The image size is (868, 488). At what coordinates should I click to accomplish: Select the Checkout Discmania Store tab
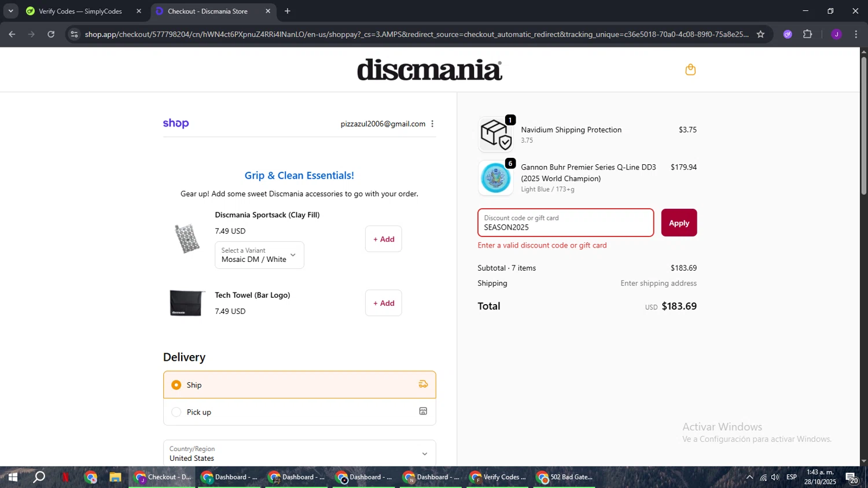click(207, 11)
